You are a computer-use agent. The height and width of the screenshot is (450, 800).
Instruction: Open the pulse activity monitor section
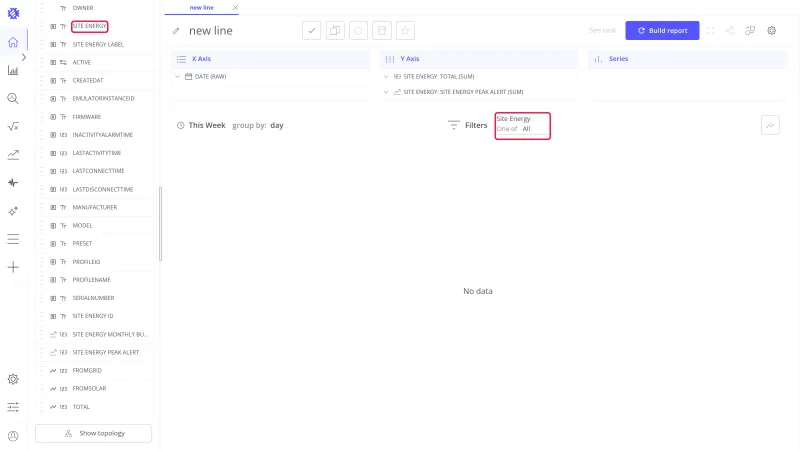(x=13, y=183)
